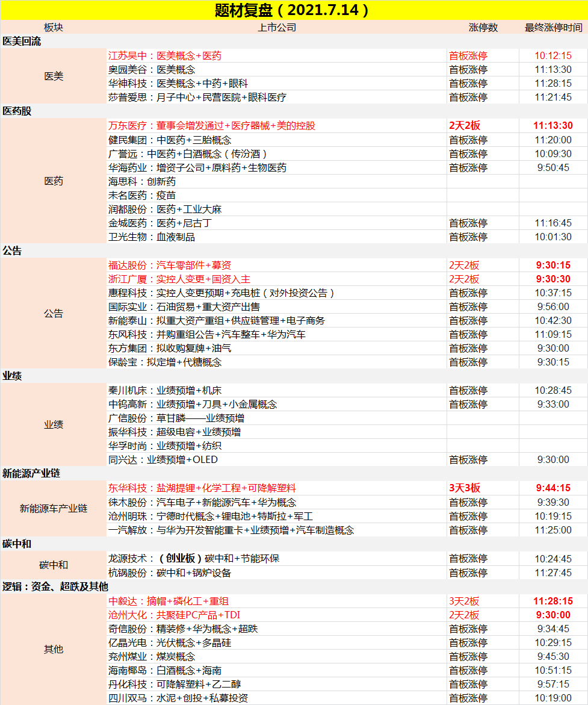This screenshot has width=588, height=705.
Task: Click the 东华科技 盐湖提锂 cell
Action: pyautogui.click(x=276, y=488)
